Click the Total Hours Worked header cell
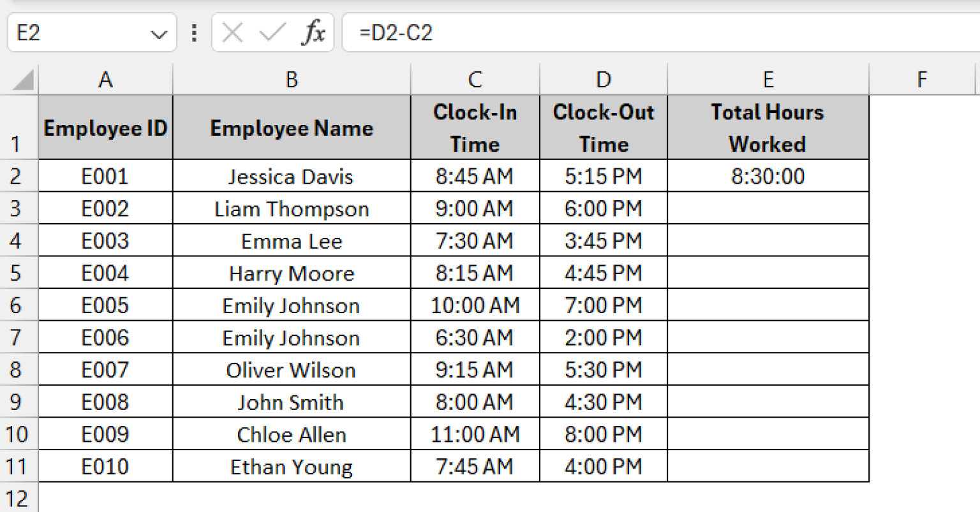Viewport: 980px width, 512px height. [x=768, y=127]
